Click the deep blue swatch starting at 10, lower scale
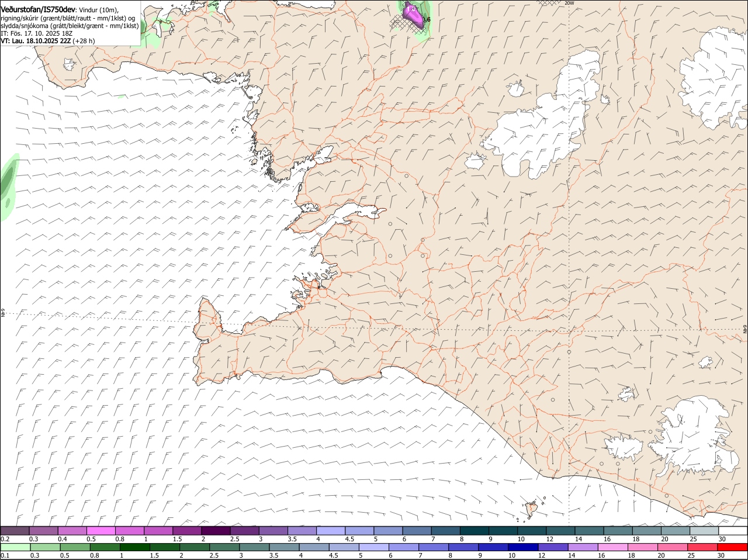The height and width of the screenshot is (560, 748). click(x=523, y=547)
